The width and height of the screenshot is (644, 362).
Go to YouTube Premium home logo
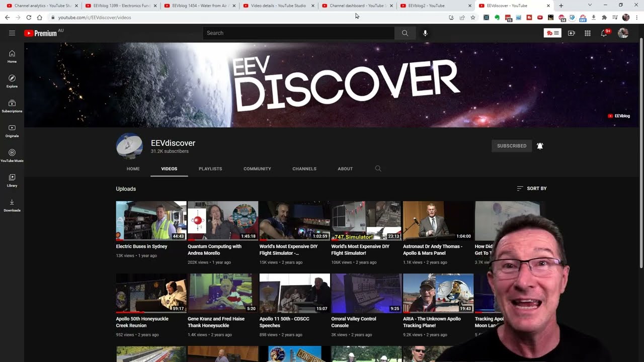40,33
